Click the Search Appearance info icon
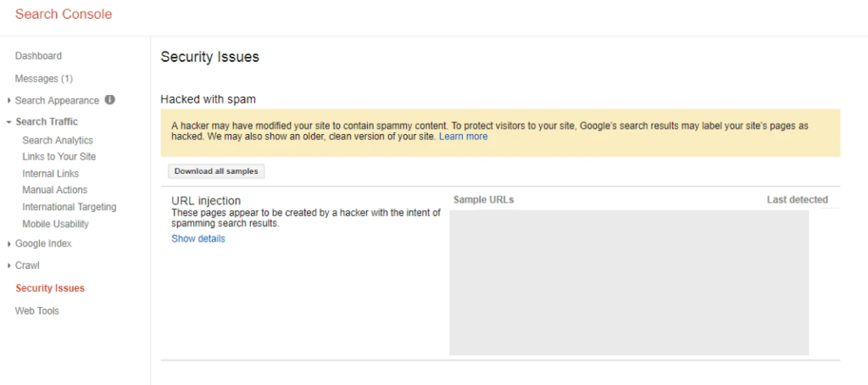The image size is (868, 385). (x=110, y=100)
